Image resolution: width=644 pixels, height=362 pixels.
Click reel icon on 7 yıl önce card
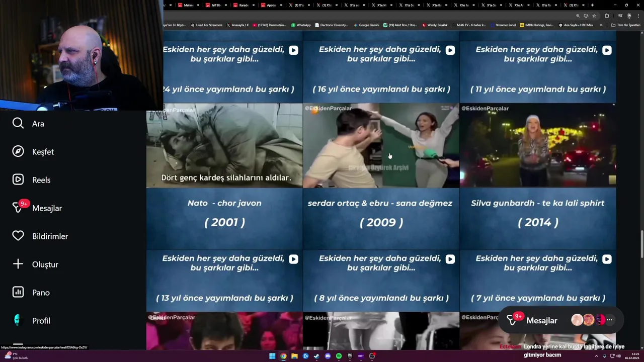click(x=607, y=259)
